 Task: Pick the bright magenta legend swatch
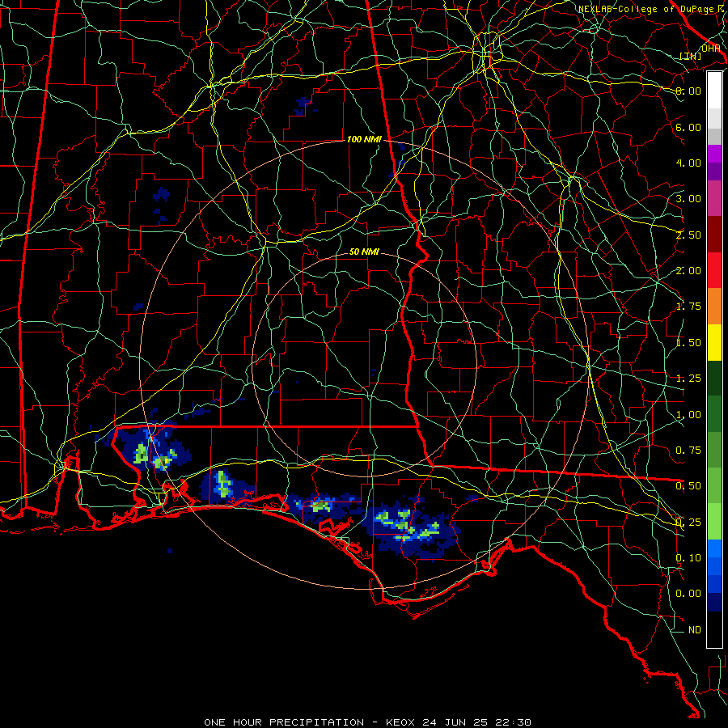click(x=714, y=154)
